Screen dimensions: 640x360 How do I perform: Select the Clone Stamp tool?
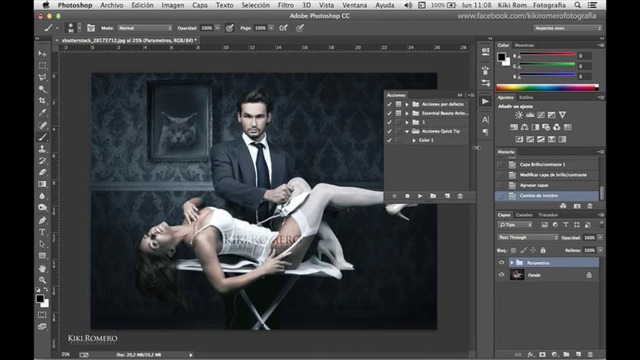coord(42,149)
